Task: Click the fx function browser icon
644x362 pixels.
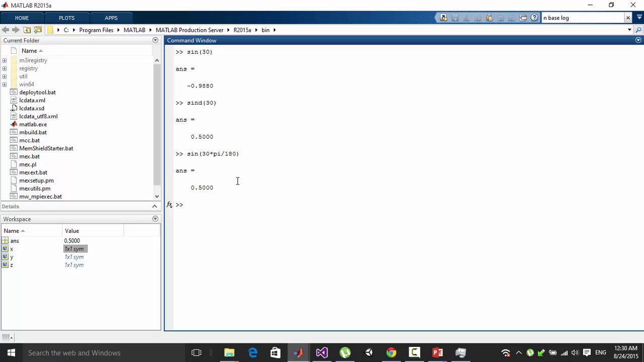Action: 169,205
